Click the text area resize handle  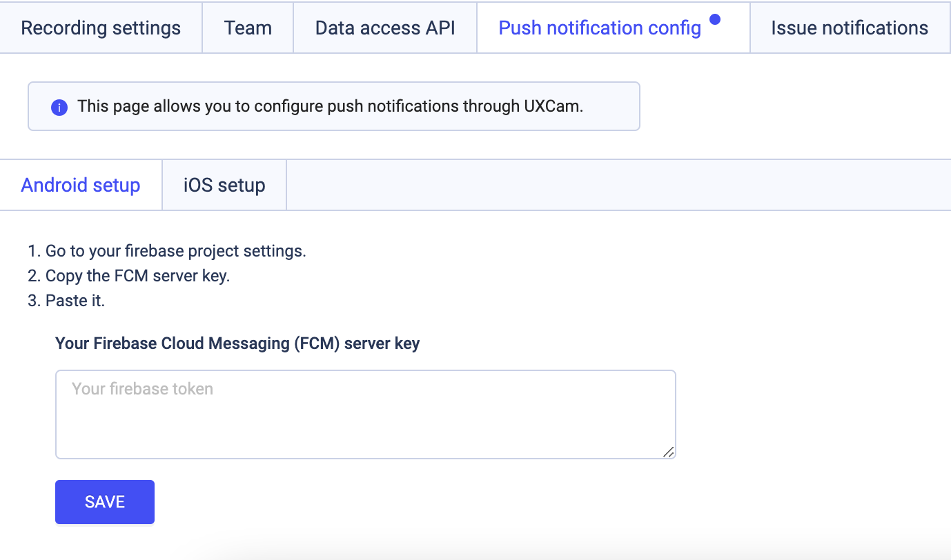click(668, 452)
